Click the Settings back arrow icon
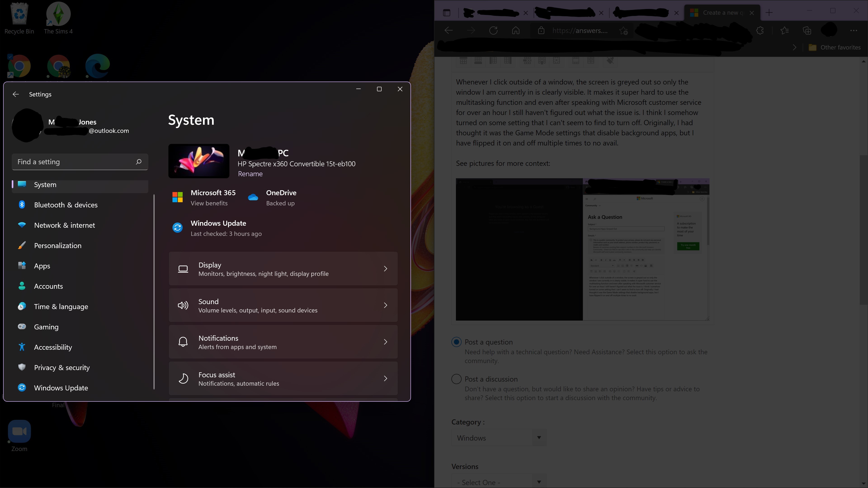The image size is (868, 488). (16, 94)
